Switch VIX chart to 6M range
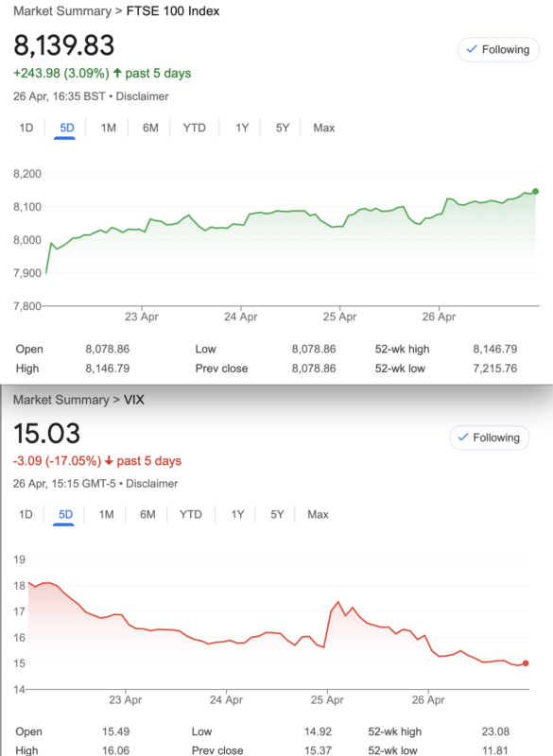Screen dimensions: 553x756 click(147, 514)
